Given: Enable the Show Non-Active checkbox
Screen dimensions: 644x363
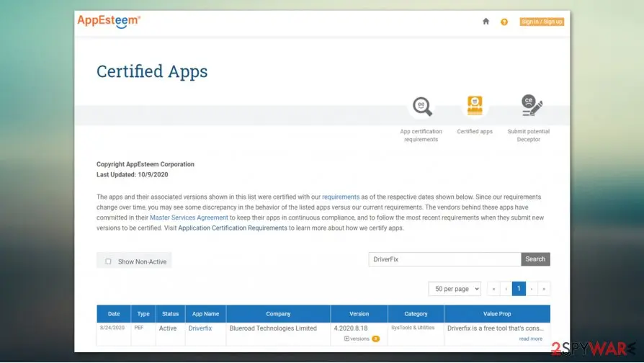Looking at the screenshot, I should pyautogui.click(x=108, y=261).
